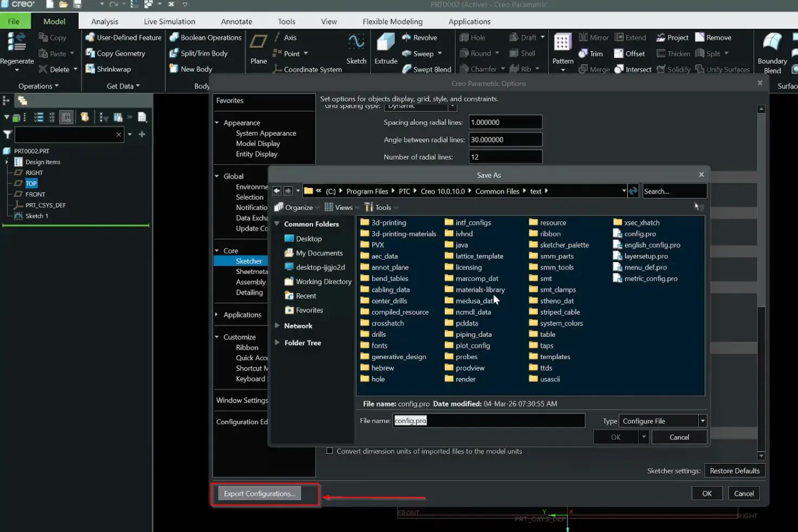
Task: Open the Applications ribbon tab
Action: coord(469,21)
